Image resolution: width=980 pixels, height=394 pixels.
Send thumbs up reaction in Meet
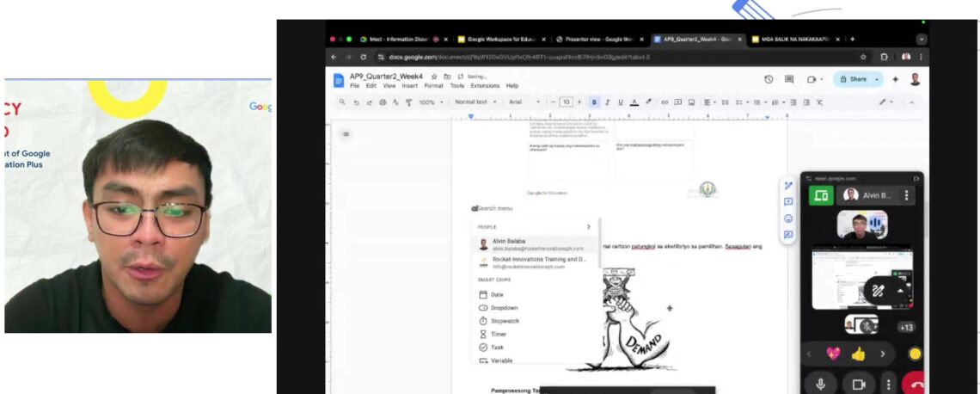(858, 354)
